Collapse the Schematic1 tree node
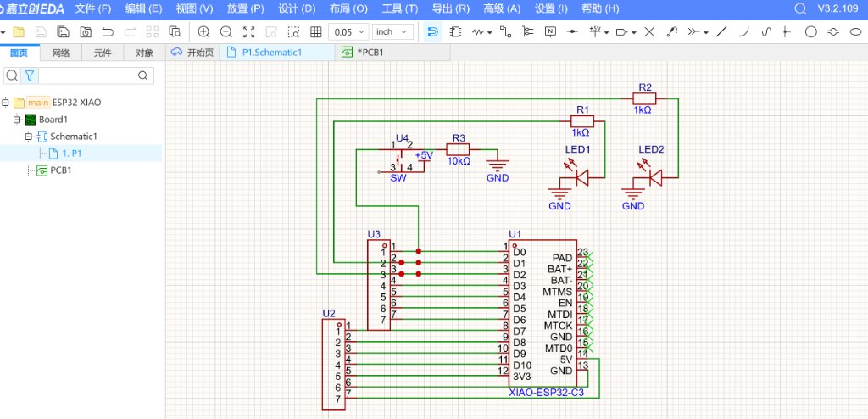This screenshot has height=419, width=868. [28, 137]
